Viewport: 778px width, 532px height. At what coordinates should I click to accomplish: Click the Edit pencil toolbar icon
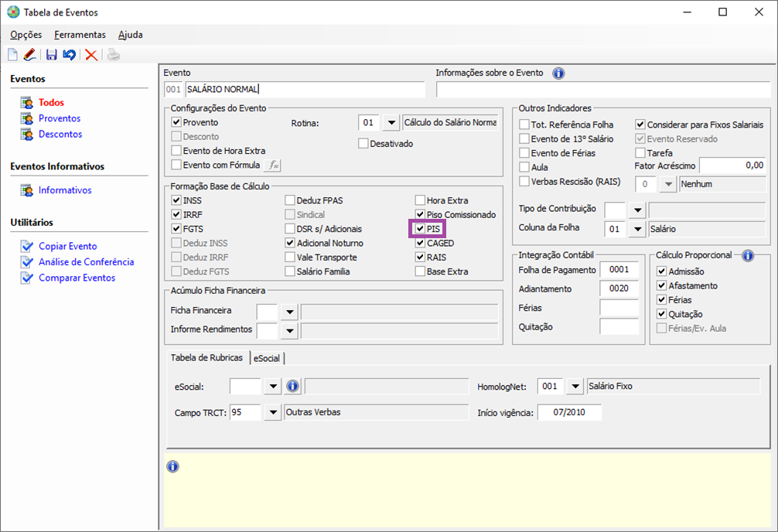29,55
